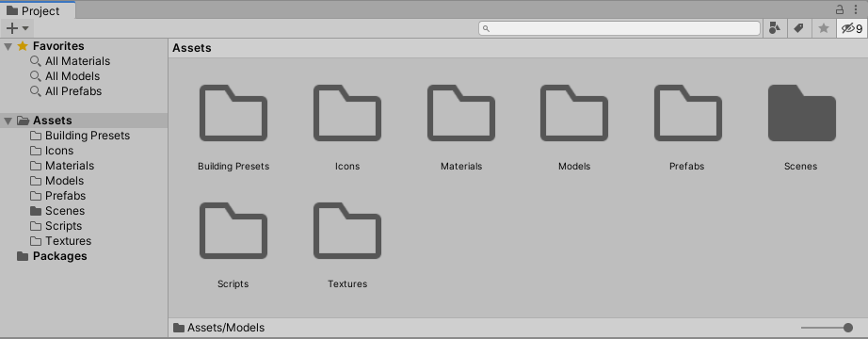Click the Models label under folder

pos(574,166)
